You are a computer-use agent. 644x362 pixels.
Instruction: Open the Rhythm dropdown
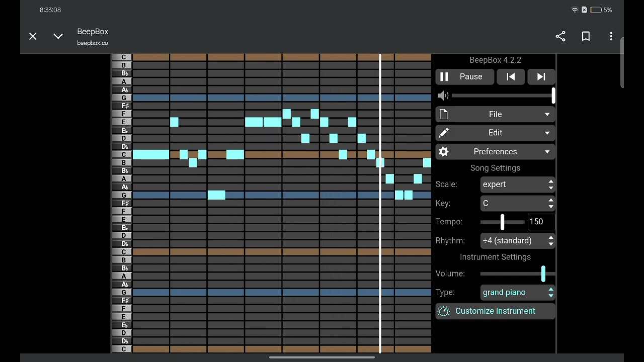[518, 240]
